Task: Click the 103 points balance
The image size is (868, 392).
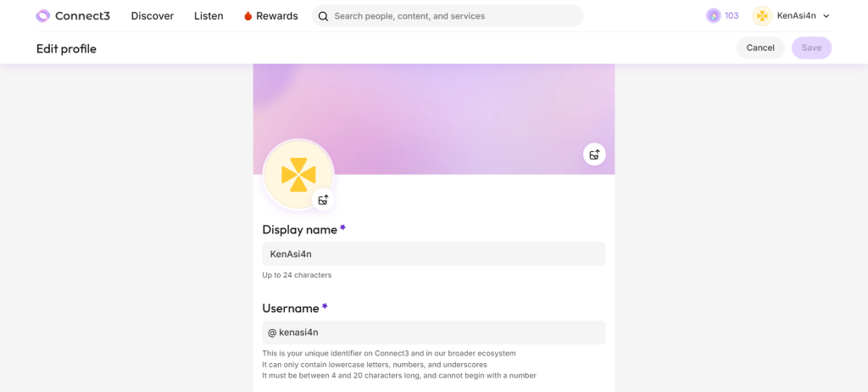Action: pyautogui.click(x=732, y=16)
